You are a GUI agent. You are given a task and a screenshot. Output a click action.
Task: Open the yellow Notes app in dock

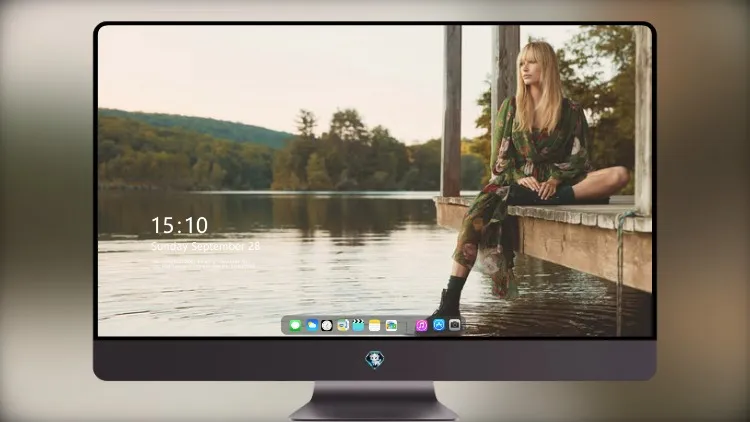coord(375,325)
